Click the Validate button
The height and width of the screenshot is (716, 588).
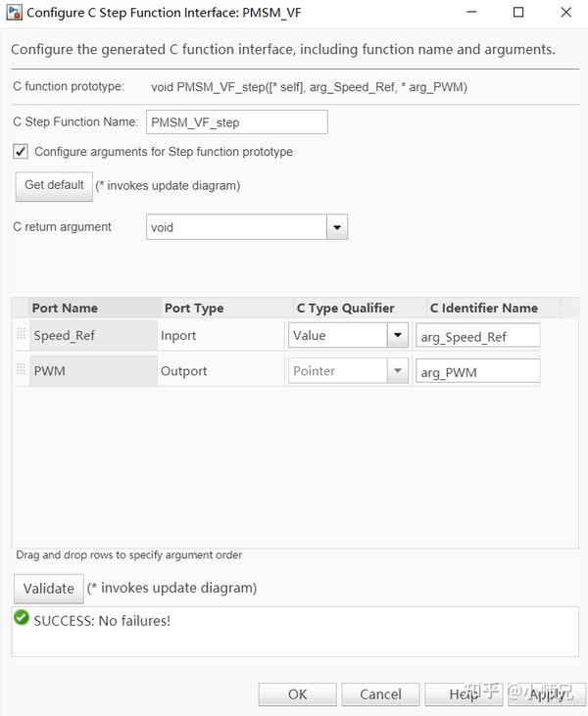click(x=49, y=588)
